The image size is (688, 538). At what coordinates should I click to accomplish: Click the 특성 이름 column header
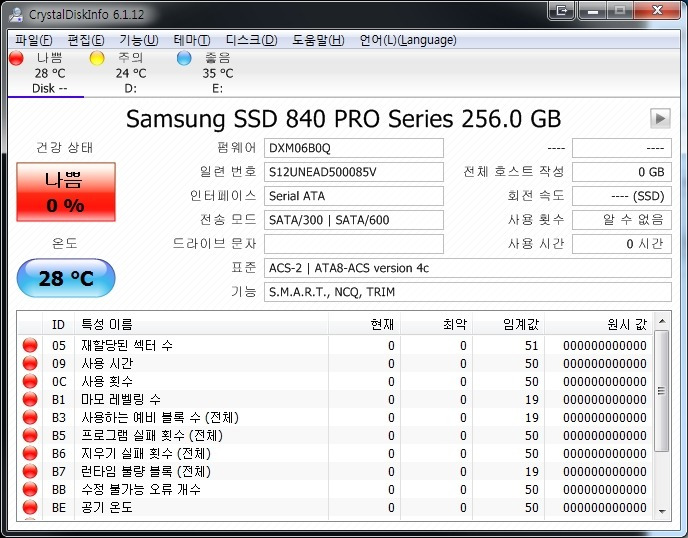pos(201,324)
